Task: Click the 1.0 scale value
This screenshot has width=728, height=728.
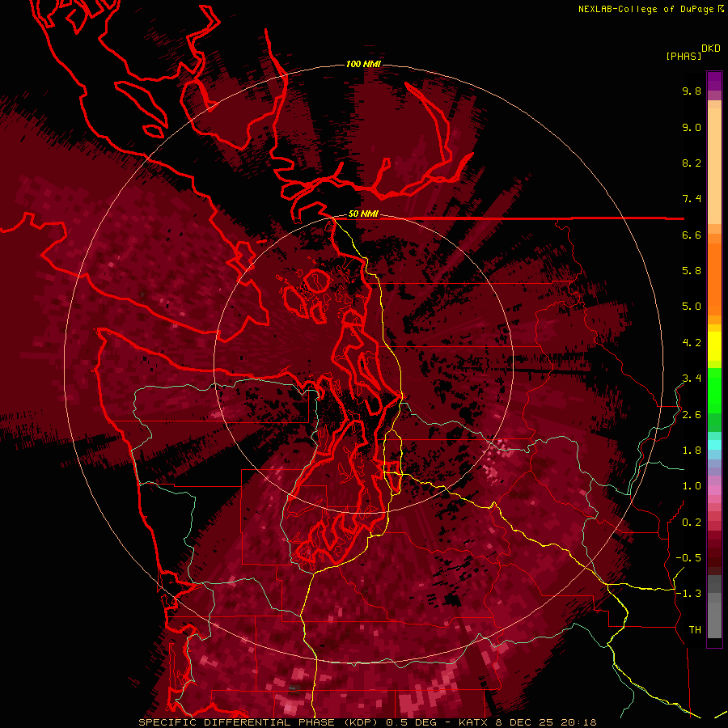Action: coord(692,486)
